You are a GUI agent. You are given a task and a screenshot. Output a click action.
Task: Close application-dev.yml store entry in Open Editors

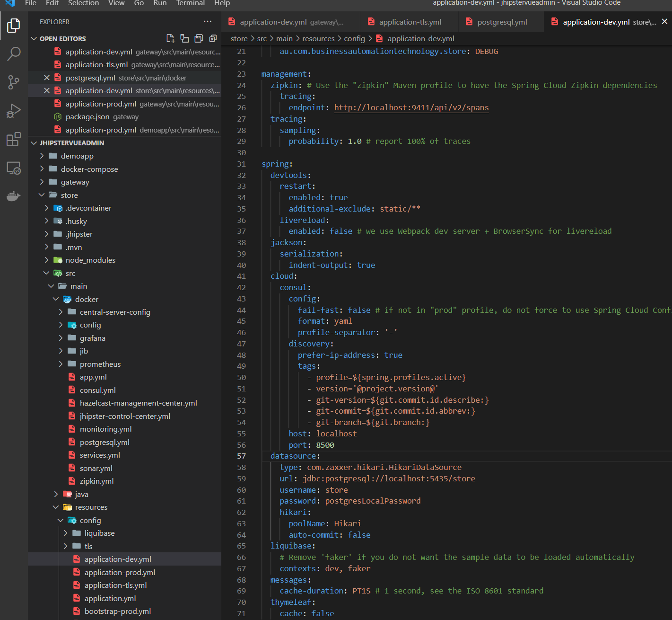(47, 90)
